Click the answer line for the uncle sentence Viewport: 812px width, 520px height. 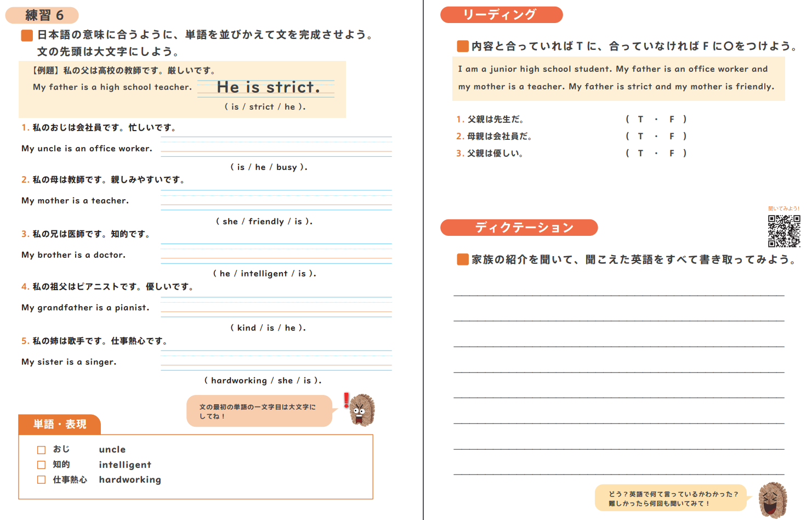point(276,147)
